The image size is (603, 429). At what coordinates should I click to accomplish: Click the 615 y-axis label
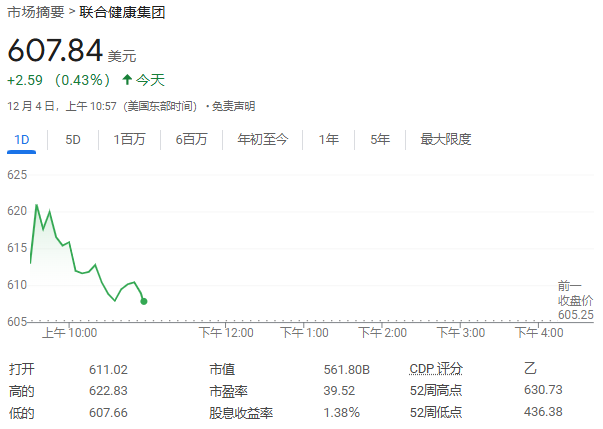[x=17, y=248]
